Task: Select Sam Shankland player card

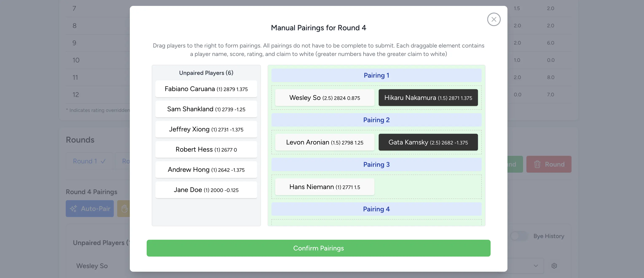Action: (206, 109)
